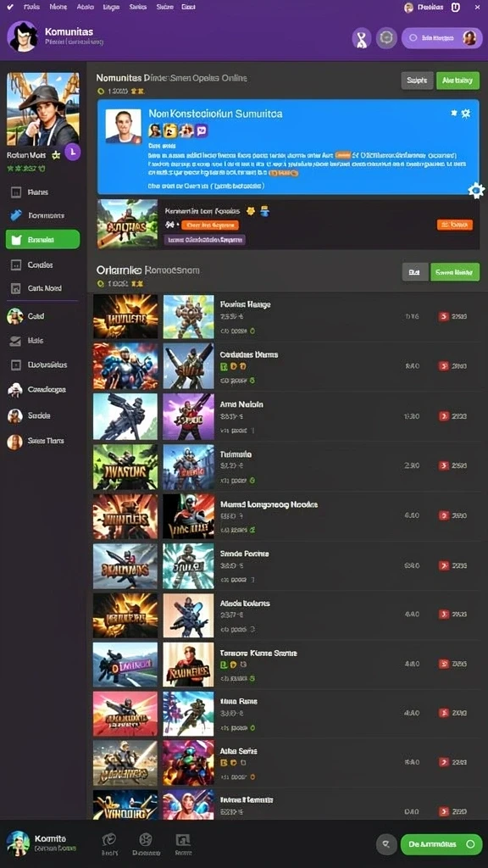
Task: Click the small avatar beside the top-right username
Action: [x=409, y=7]
